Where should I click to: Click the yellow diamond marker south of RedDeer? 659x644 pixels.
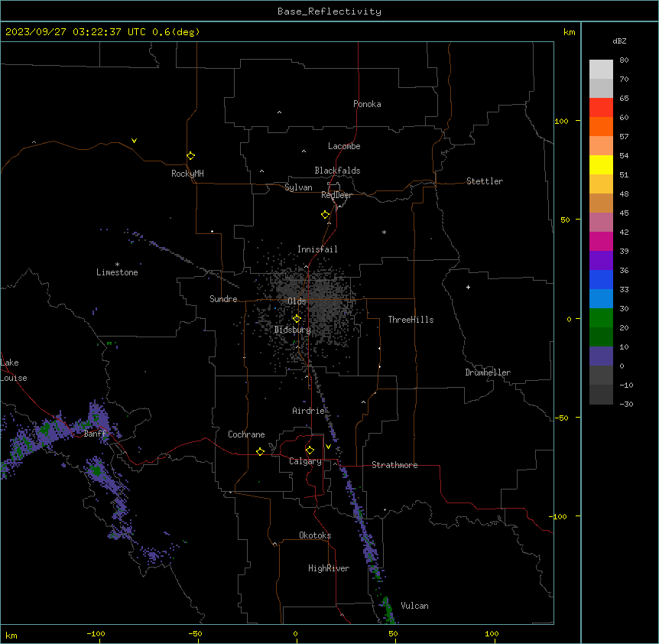click(x=325, y=215)
